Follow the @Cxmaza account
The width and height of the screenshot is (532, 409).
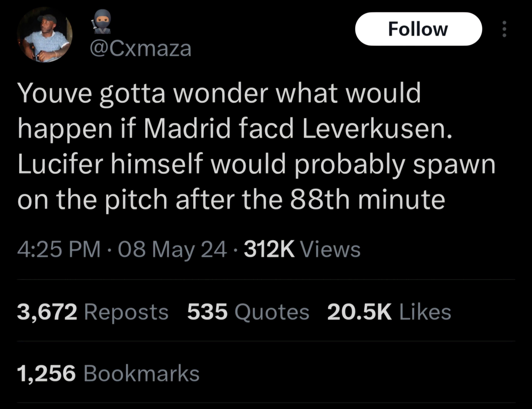[418, 29]
